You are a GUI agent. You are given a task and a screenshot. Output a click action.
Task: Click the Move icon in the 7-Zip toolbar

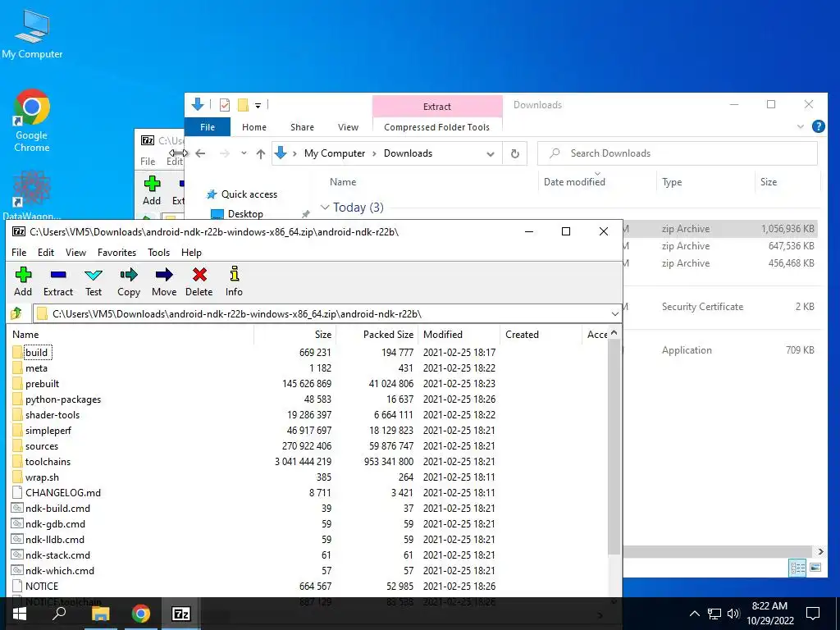164,281
